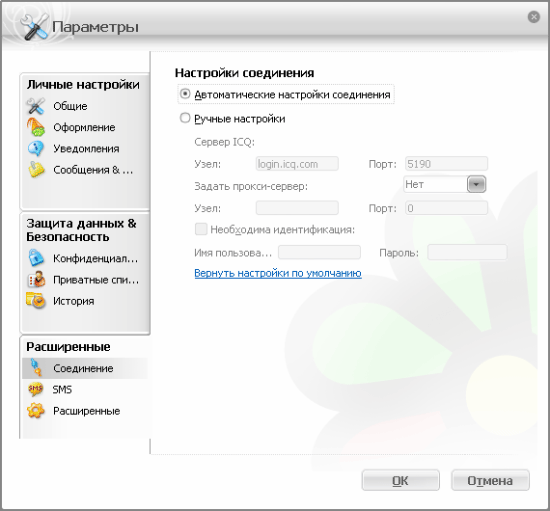The image size is (550, 511).
Task: Click the Приватные спи... person icon
Action: (36, 279)
